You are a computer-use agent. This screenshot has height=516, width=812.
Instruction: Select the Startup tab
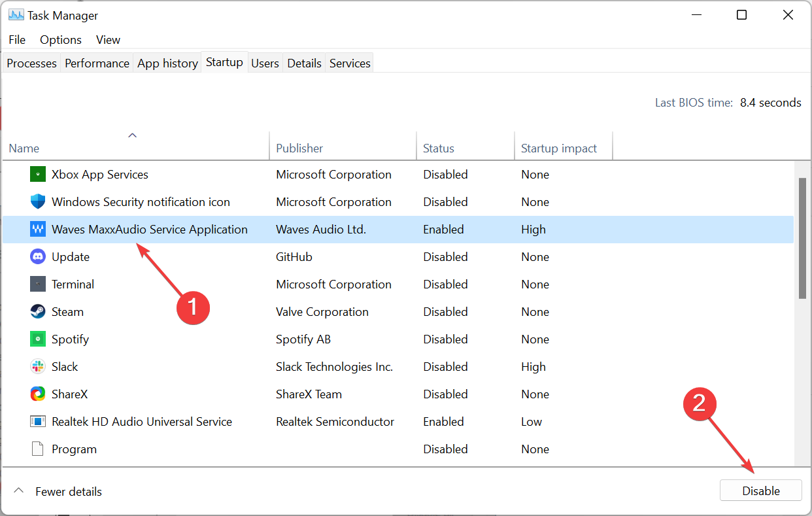[224, 62]
